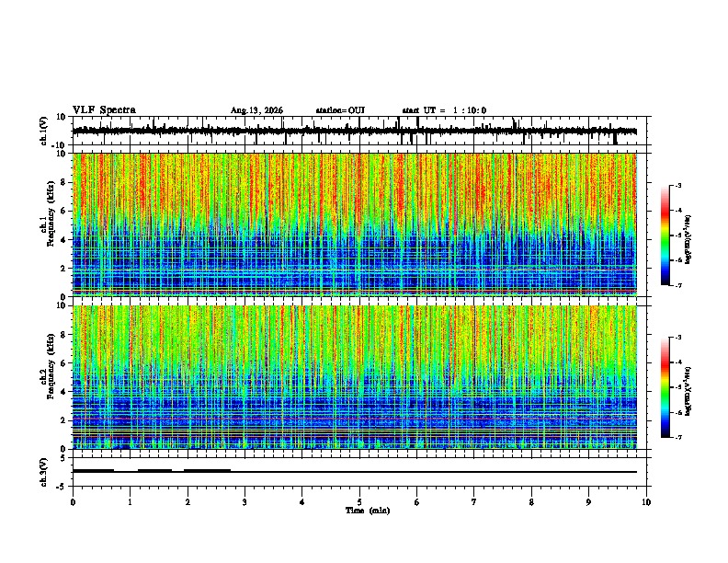Click the 'station=OUI' header label
This screenshot has width=728, height=563.
(x=340, y=110)
